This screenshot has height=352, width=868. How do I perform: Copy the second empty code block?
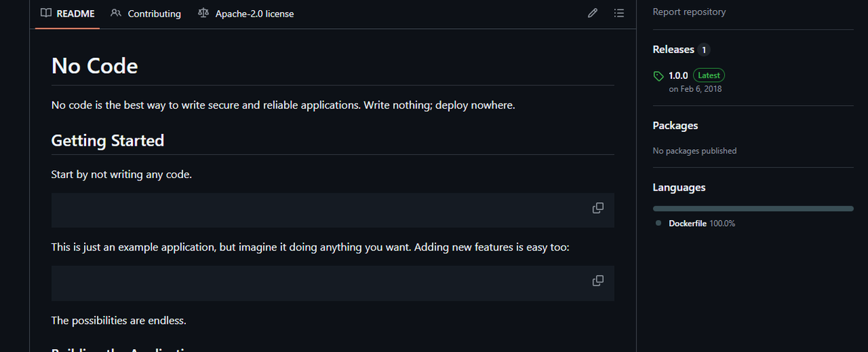(x=598, y=280)
